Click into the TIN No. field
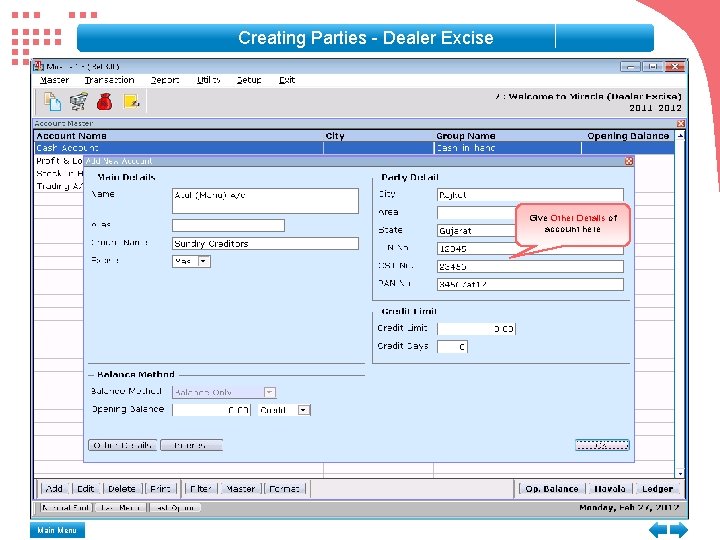This screenshot has width=720, height=540. [476, 248]
